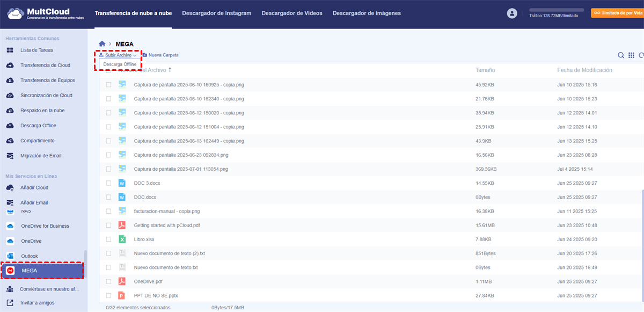This screenshot has width=644, height=312.
Task: Open file Nuevo documento de texto (2).txt
Action: click(x=169, y=253)
